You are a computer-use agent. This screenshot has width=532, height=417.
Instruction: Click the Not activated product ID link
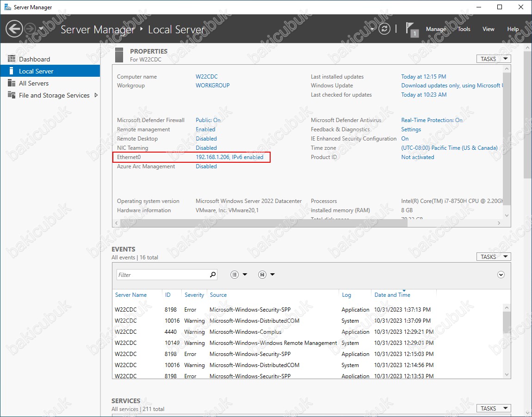tap(417, 157)
